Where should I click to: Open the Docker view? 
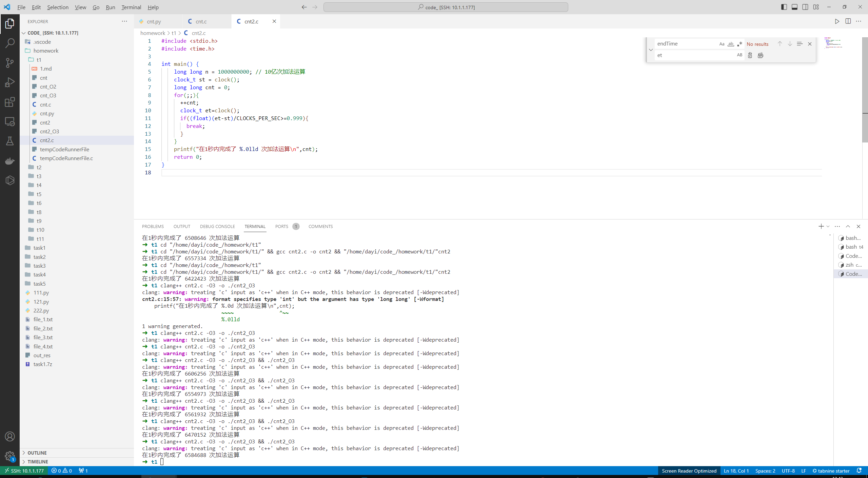(x=10, y=161)
